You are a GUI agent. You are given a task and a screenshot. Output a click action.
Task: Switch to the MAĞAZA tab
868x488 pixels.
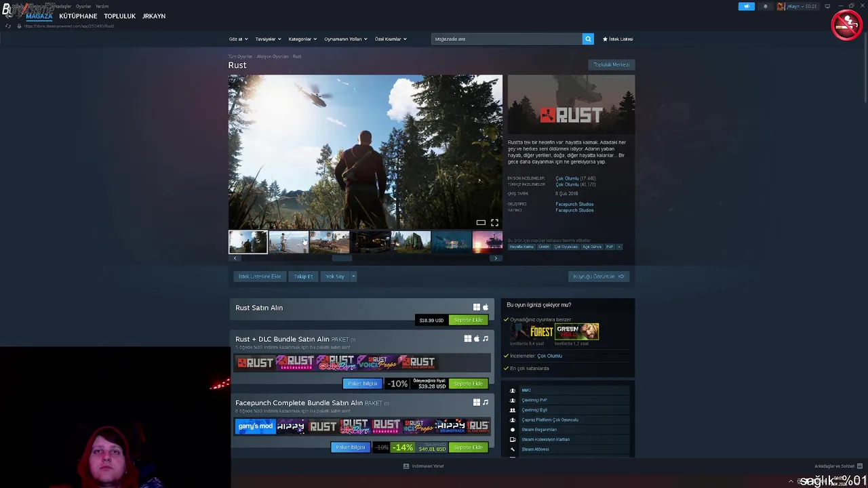39,16
